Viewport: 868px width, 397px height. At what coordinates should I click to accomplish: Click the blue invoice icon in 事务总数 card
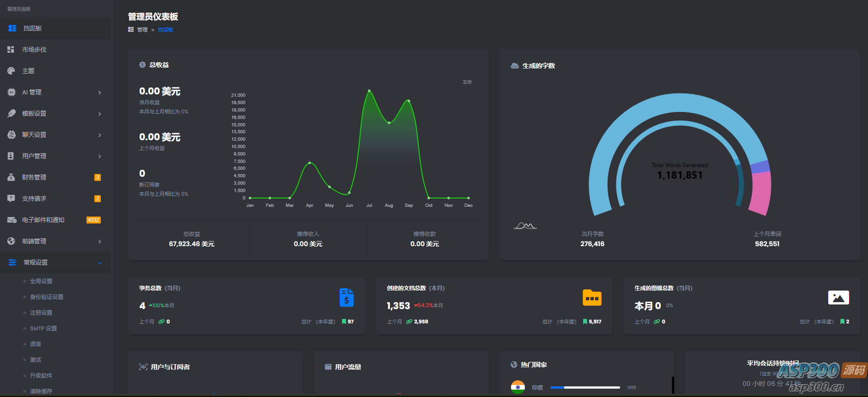coord(346,298)
